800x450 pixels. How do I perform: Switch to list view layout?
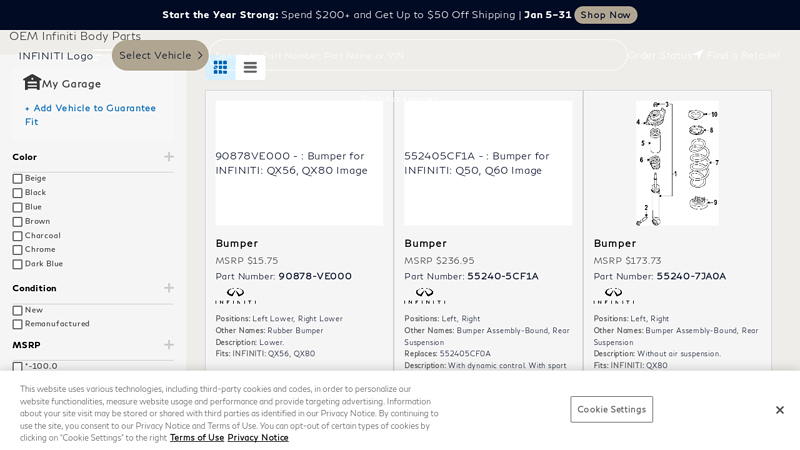point(250,67)
